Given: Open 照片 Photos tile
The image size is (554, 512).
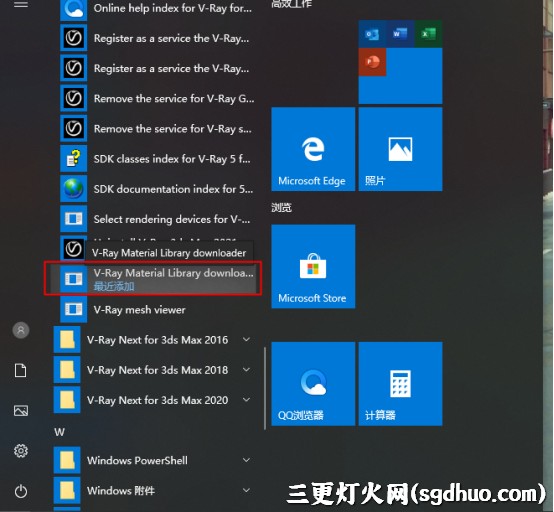Looking at the screenshot, I should click(400, 149).
